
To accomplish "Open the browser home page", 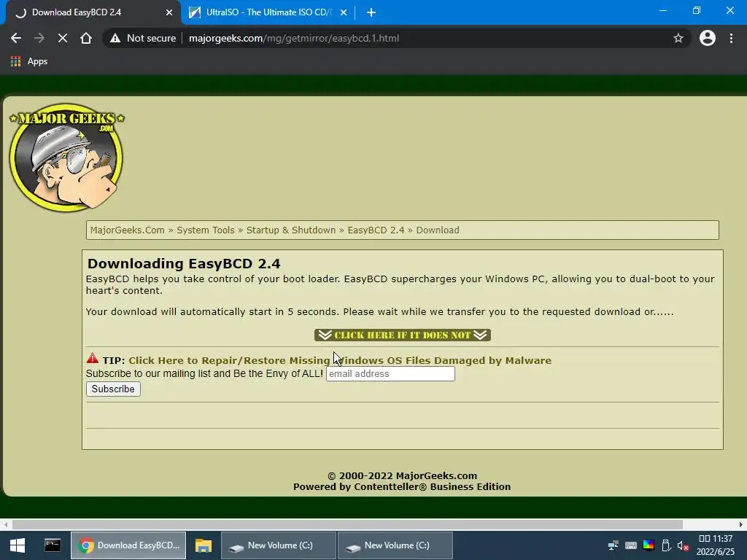I will (x=86, y=38).
